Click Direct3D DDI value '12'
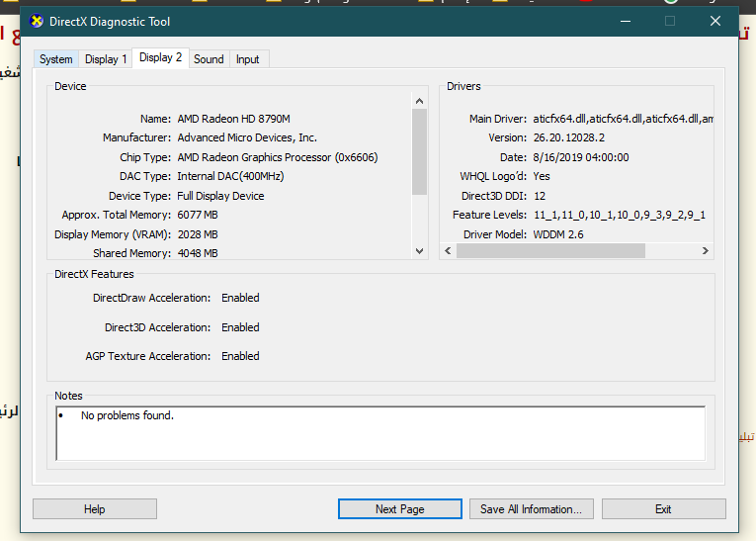 [x=540, y=196]
